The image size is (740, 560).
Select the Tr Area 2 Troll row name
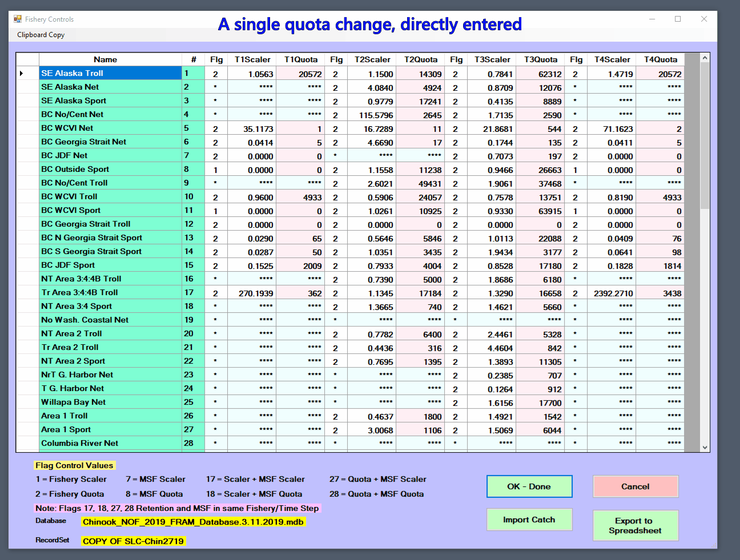(x=110, y=347)
